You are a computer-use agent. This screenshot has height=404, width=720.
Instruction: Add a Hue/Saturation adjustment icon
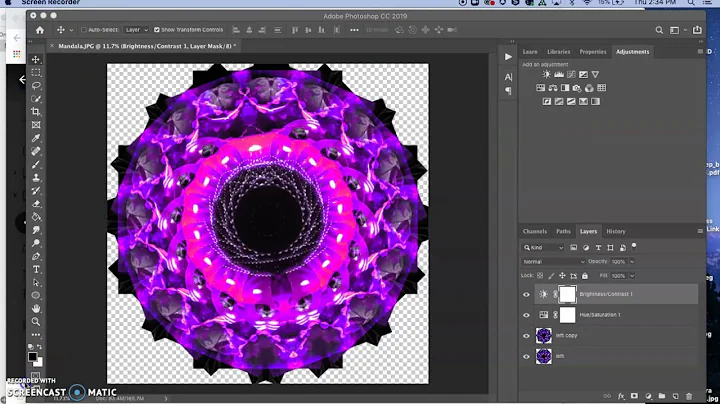(x=540, y=88)
